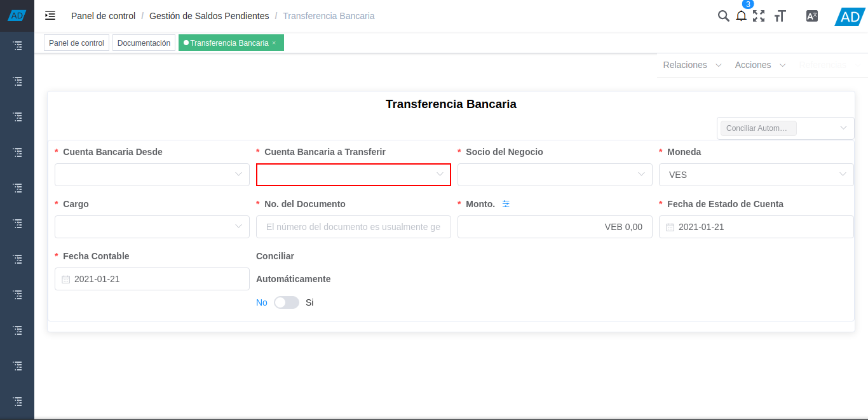Screen dimensions: 868x420
Task: Open the AD user avatar menu
Action: [x=849, y=17]
